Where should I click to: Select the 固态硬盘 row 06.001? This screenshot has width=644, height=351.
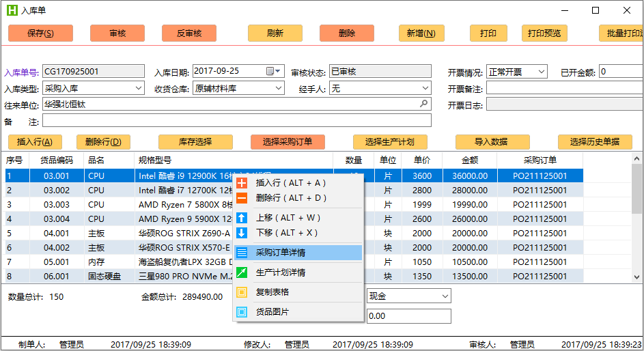[294, 277]
